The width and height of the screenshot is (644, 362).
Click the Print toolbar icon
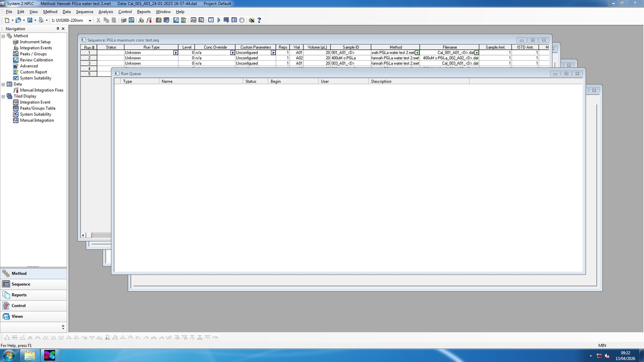[x=41, y=20]
